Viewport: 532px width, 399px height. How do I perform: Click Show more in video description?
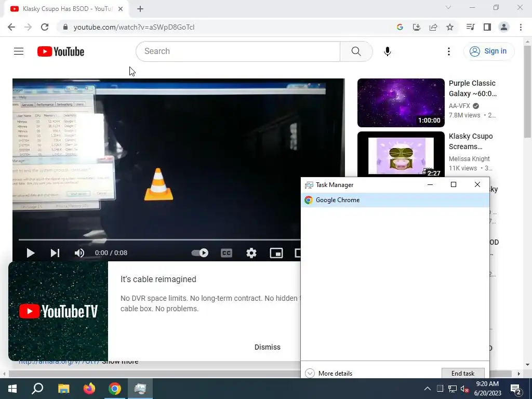pyautogui.click(x=120, y=362)
